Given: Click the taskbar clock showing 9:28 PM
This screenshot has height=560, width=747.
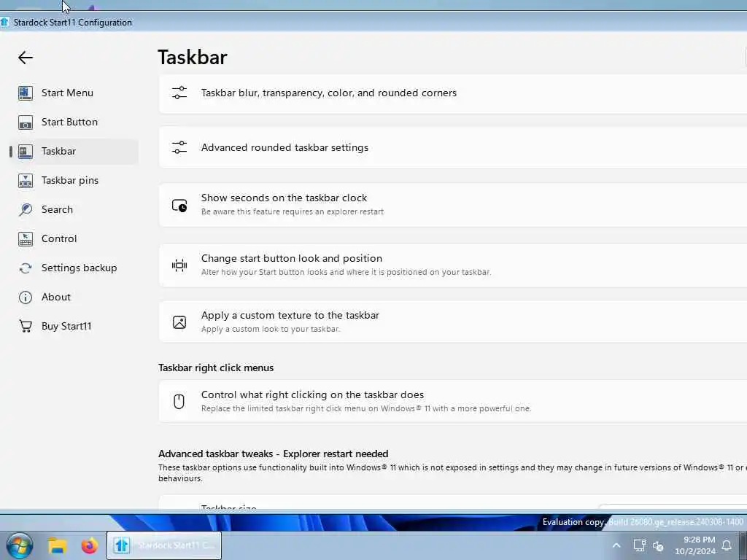Looking at the screenshot, I should (694, 545).
